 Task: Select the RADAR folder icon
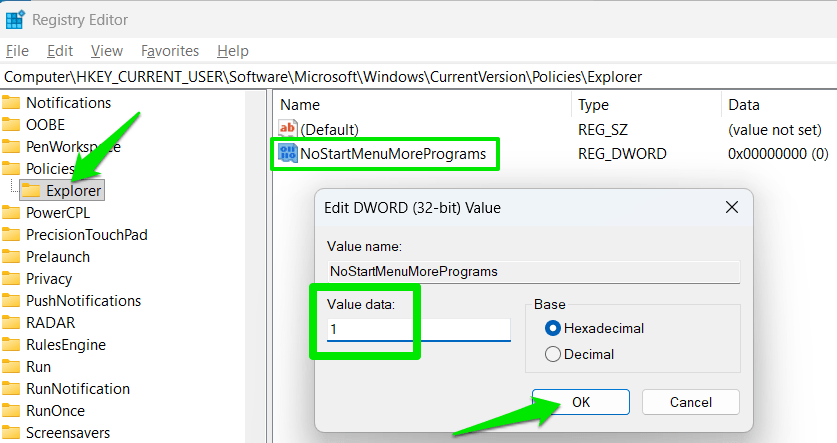(x=11, y=323)
